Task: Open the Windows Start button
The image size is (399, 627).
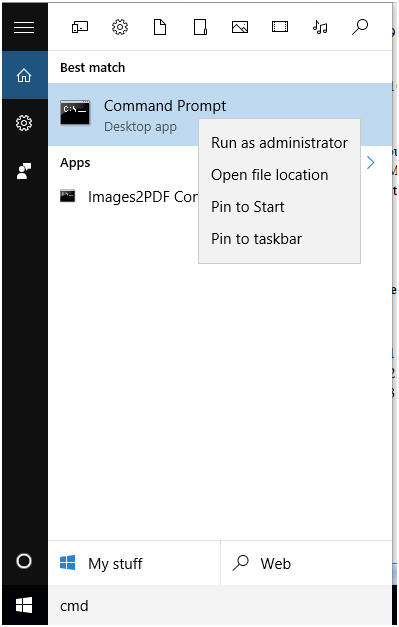Action: coord(24,605)
